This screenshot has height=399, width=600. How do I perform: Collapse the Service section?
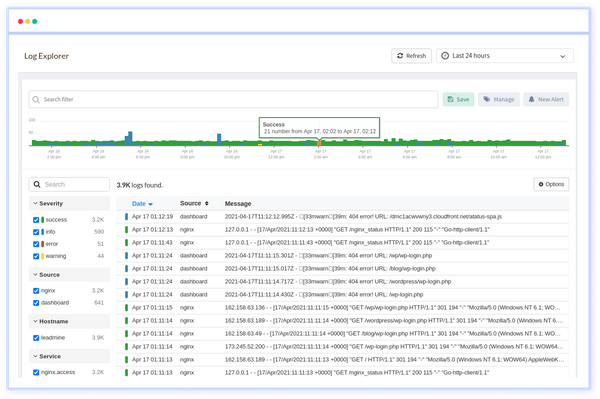[69, 356]
